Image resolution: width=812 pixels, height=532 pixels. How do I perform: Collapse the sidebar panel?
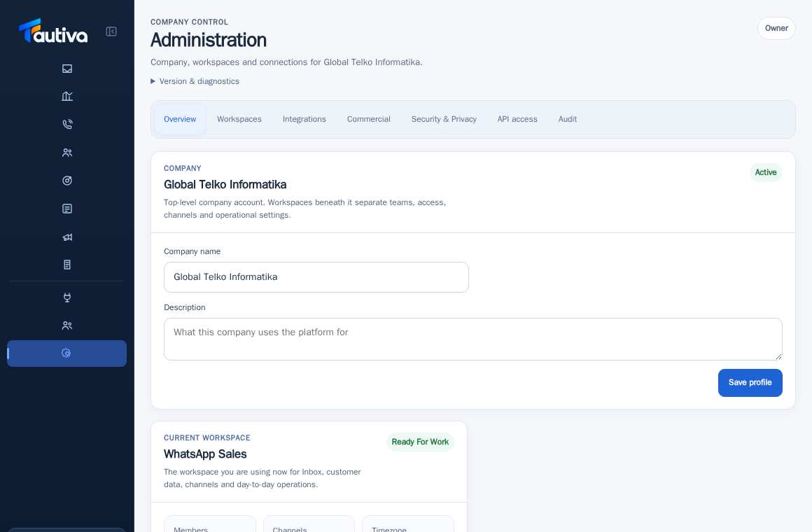pyautogui.click(x=111, y=31)
